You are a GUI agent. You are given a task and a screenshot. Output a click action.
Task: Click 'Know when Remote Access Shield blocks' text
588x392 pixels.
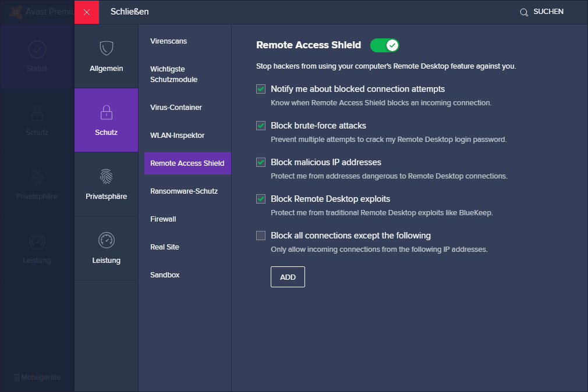[381, 103]
